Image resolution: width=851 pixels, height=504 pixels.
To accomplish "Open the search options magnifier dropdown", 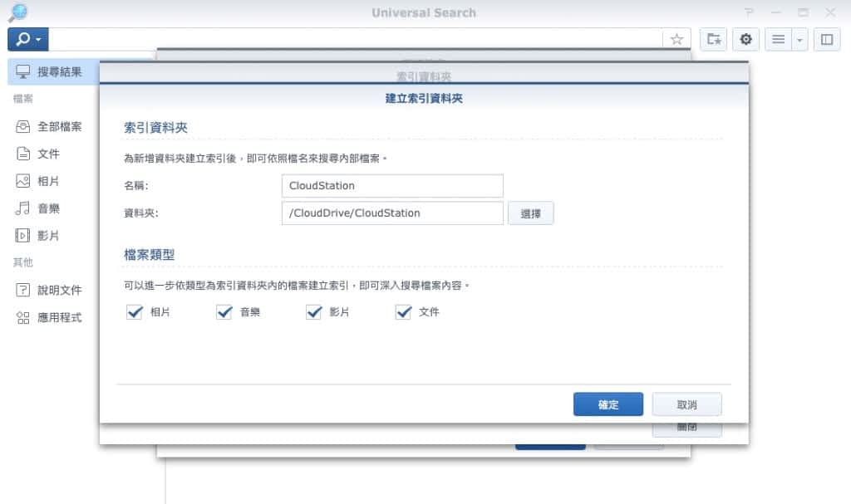I will 27,39.
